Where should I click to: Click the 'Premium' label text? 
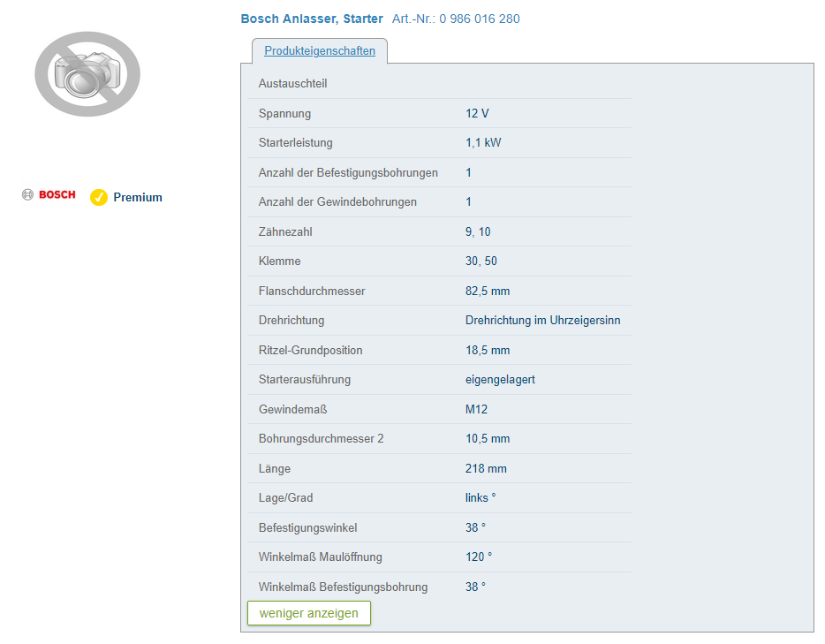click(x=138, y=197)
